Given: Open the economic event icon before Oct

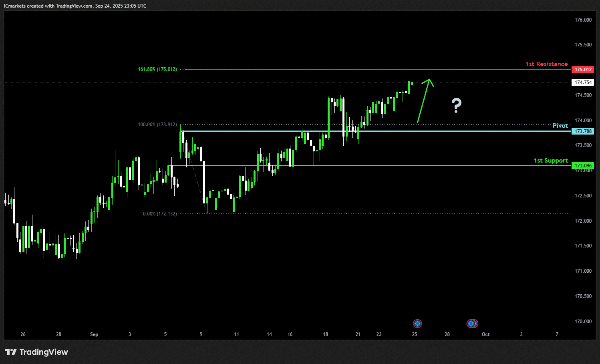Looking at the screenshot, I should tap(472, 323).
